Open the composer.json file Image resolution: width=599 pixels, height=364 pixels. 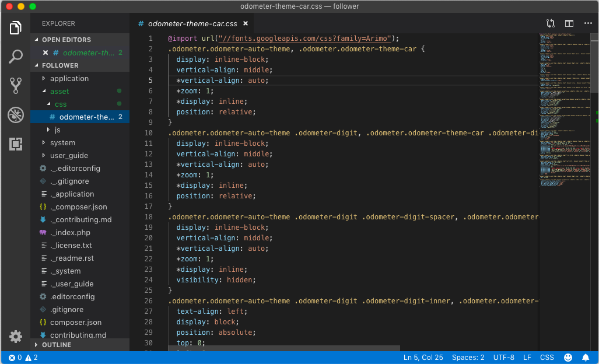point(80,323)
